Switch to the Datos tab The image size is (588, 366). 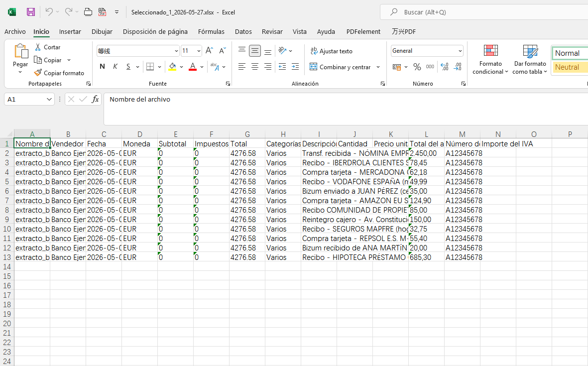click(243, 31)
